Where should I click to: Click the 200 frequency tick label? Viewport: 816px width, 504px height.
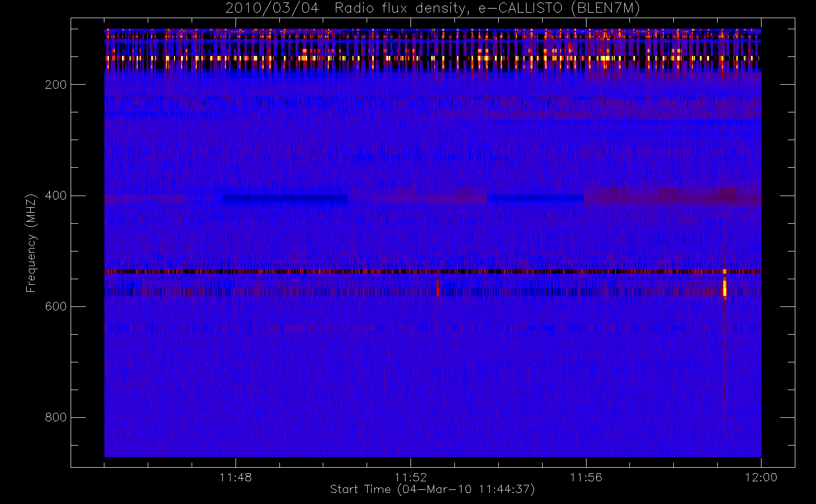55,85
